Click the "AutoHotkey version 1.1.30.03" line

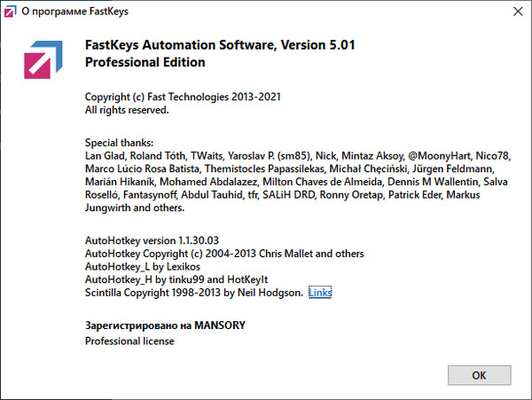coord(152,240)
